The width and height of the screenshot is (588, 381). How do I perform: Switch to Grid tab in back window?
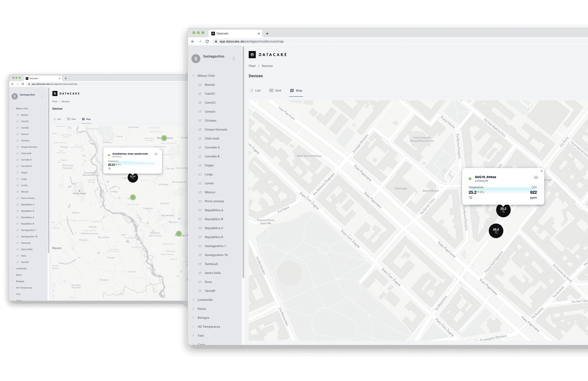71,119
